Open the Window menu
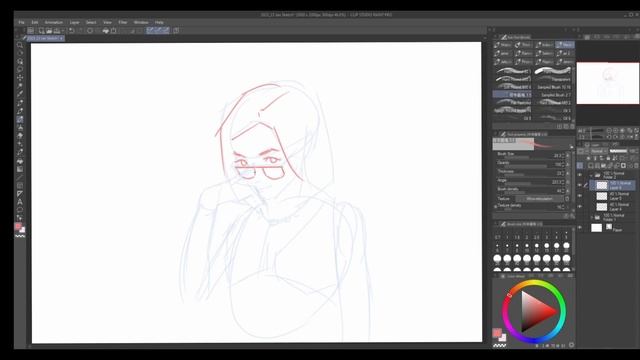The image size is (640, 360). tap(141, 22)
